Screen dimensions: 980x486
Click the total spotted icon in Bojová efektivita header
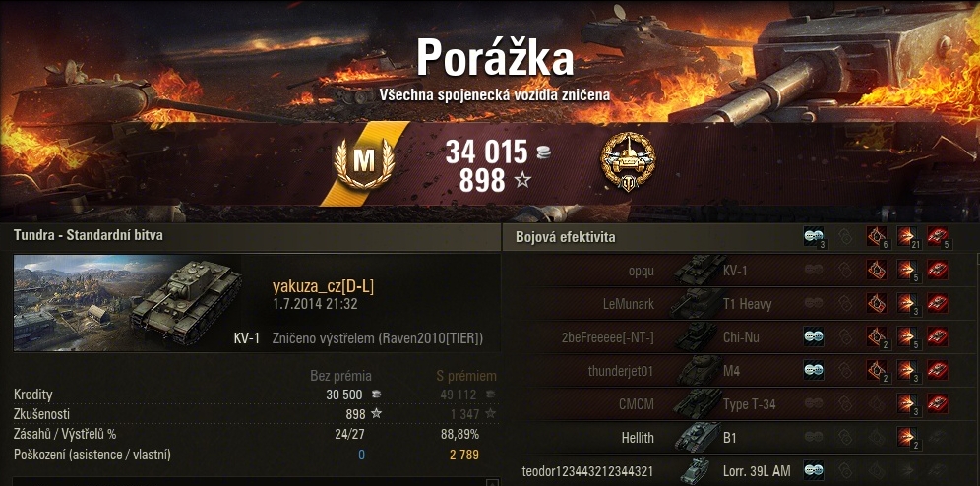(813, 236)
